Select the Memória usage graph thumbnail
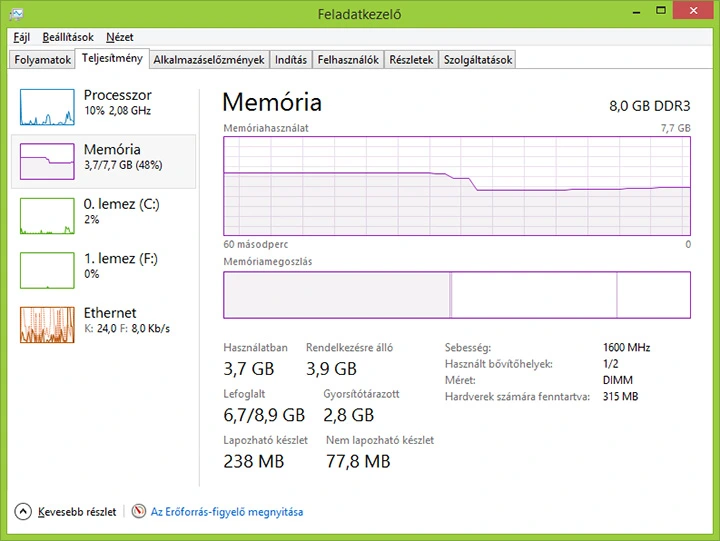This screenshot has height=541, width=720. pos(47,161)
